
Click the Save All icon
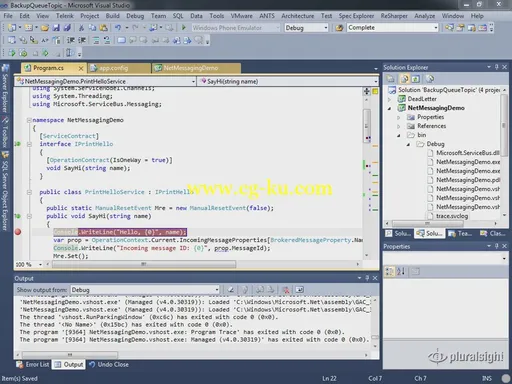(x=67, y=28)
